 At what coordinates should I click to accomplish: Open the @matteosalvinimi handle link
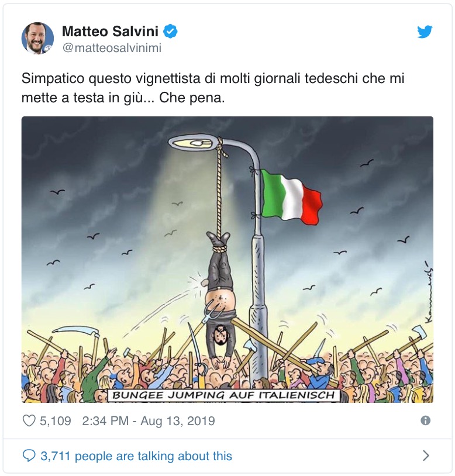tap(111, 48)
